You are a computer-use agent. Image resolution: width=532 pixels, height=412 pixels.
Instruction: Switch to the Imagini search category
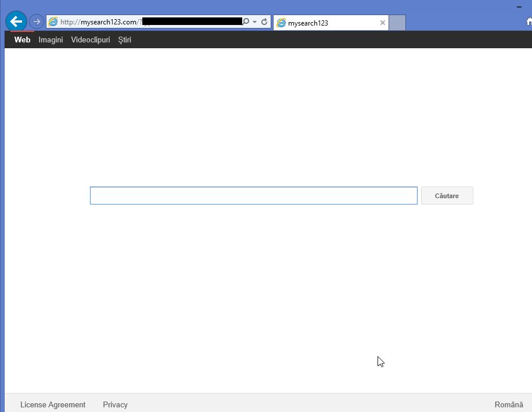[51, 40]
